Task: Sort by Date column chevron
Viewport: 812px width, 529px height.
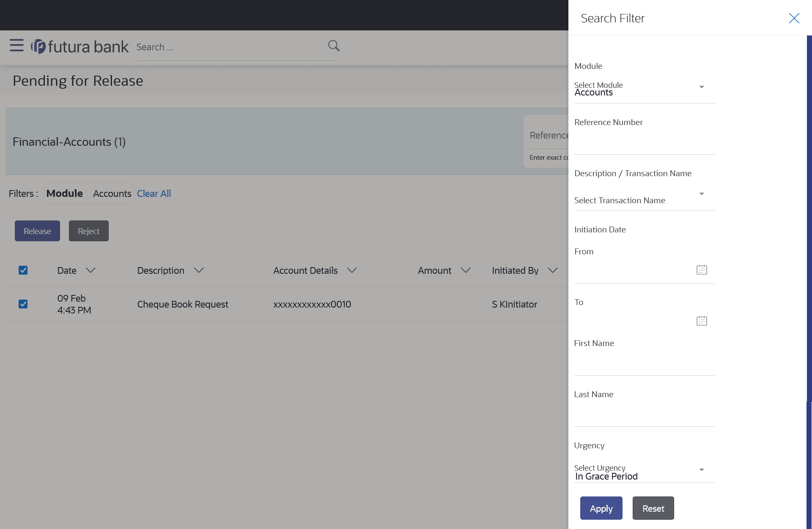Action: [x=91, y=270]
